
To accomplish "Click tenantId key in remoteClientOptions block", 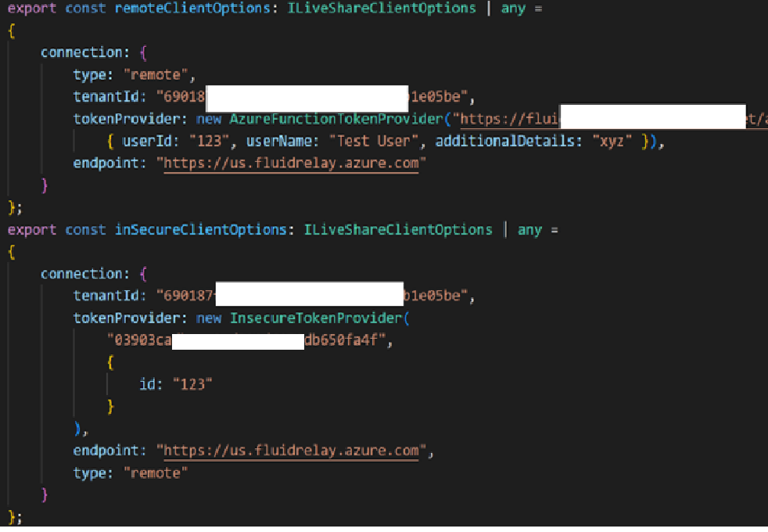I will click(x=106, y=97).
